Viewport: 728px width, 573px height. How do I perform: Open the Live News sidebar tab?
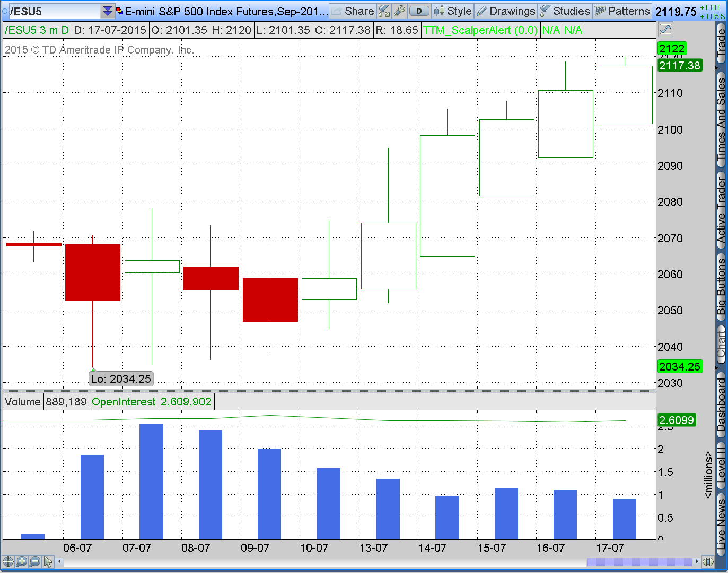point(721,525)
